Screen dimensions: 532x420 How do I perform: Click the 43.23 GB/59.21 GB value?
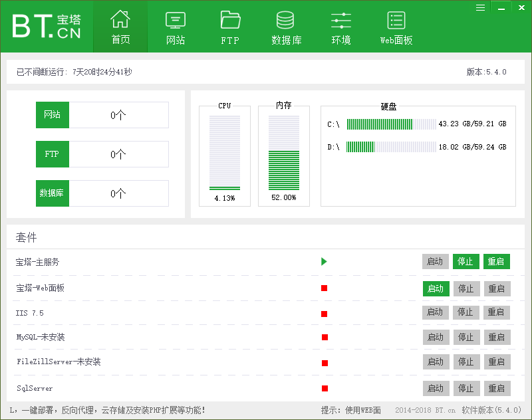(x=472, y=124)
